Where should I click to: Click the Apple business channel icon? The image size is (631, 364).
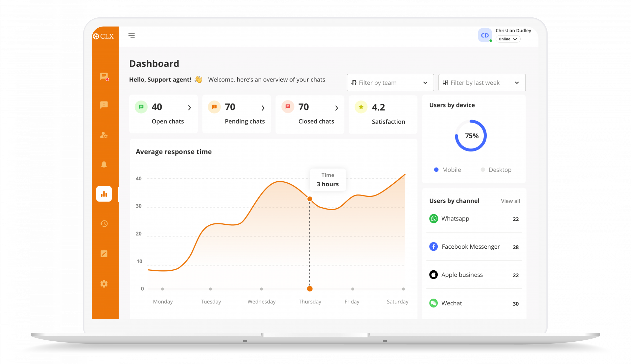433,275
